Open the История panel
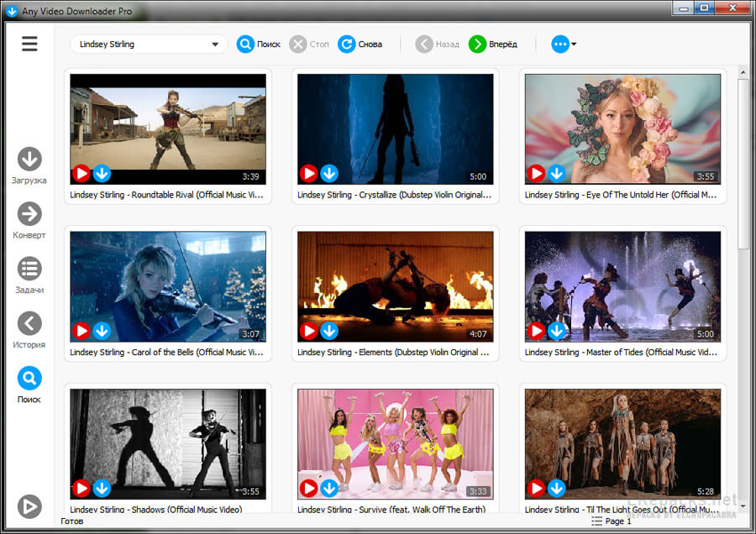Image resolution: width=756 pixels, height=534 pixels. point(29,324)
